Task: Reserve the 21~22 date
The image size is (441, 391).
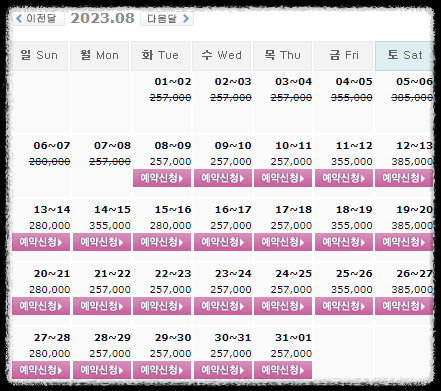Action: click(x=102, y=306)
